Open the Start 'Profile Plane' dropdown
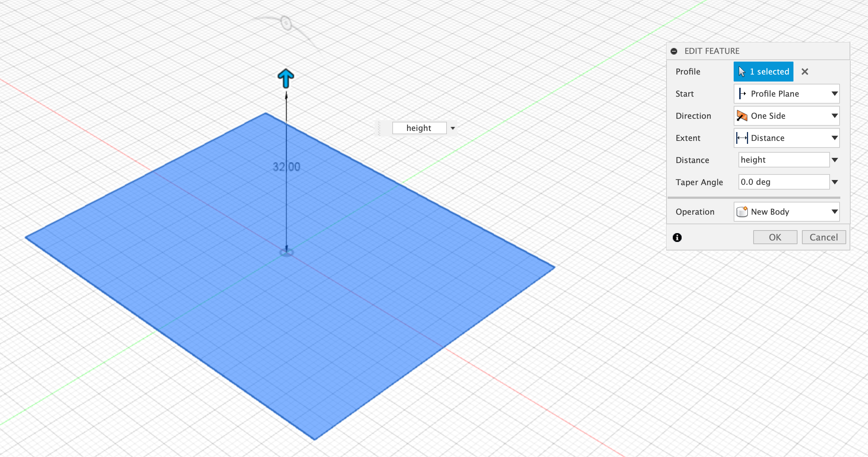 786,94
